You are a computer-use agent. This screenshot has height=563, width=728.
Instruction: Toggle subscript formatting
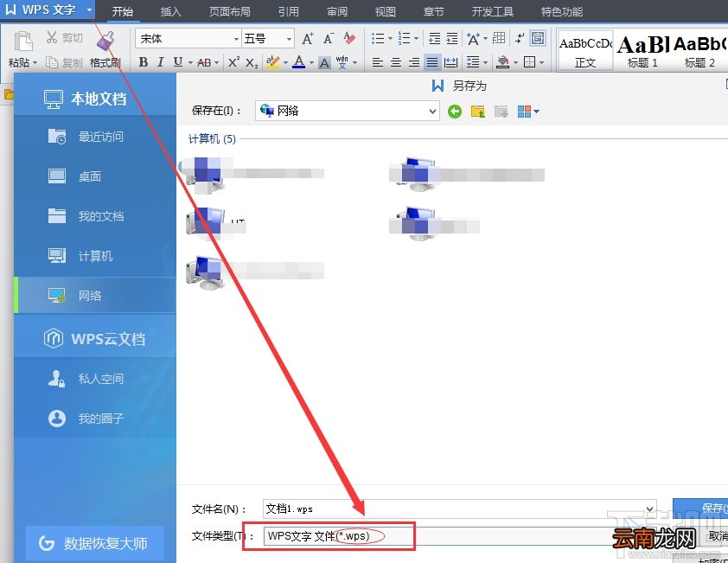252,62
